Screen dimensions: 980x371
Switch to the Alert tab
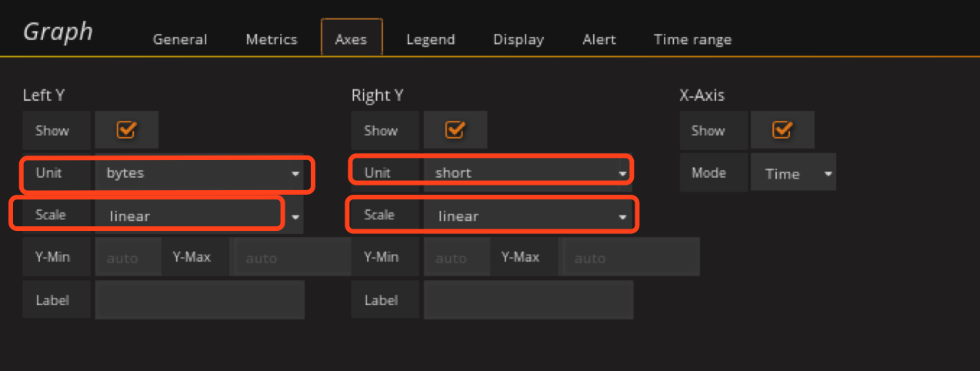(599, 39)
